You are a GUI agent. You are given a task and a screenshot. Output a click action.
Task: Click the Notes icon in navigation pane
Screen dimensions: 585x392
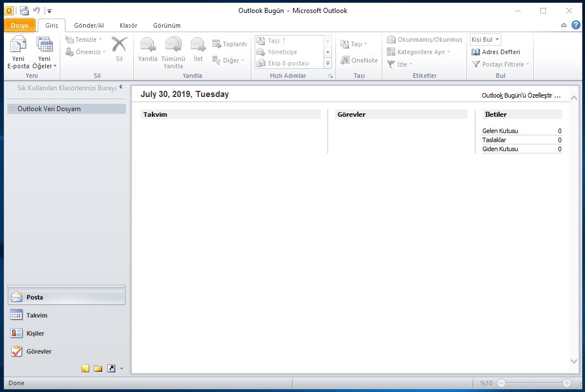pyautogui.click(x=85, y=368)
